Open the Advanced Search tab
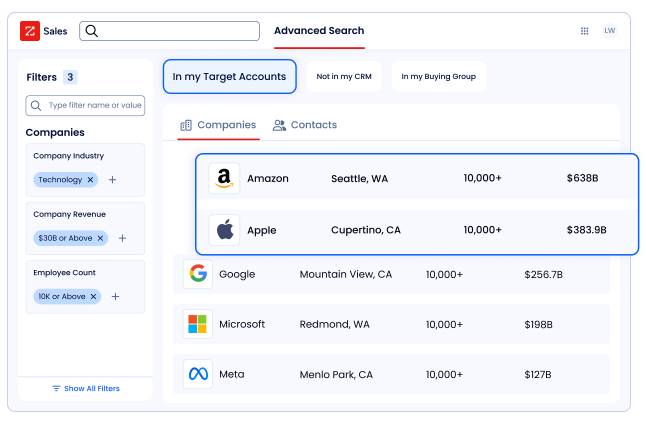 (319, 31)
